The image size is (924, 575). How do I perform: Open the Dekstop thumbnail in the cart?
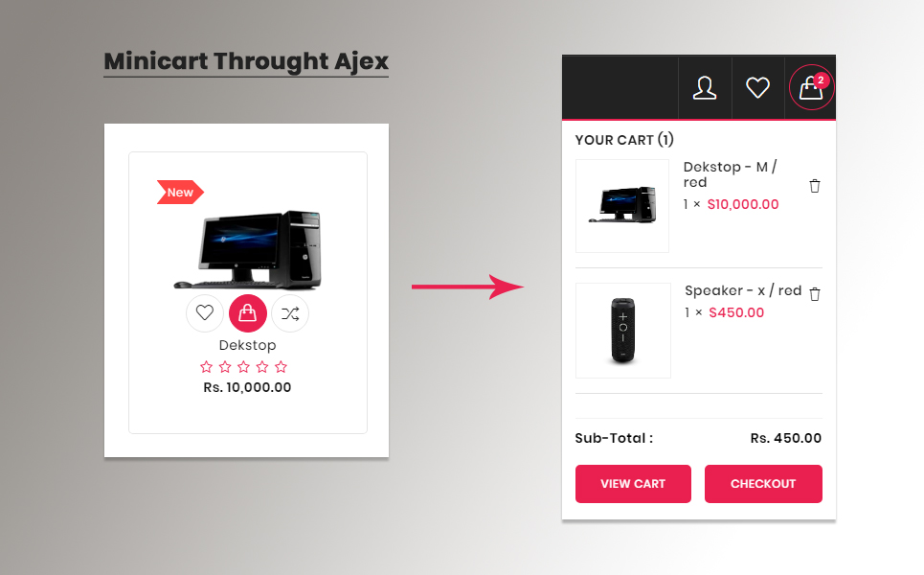pos(622,206)
